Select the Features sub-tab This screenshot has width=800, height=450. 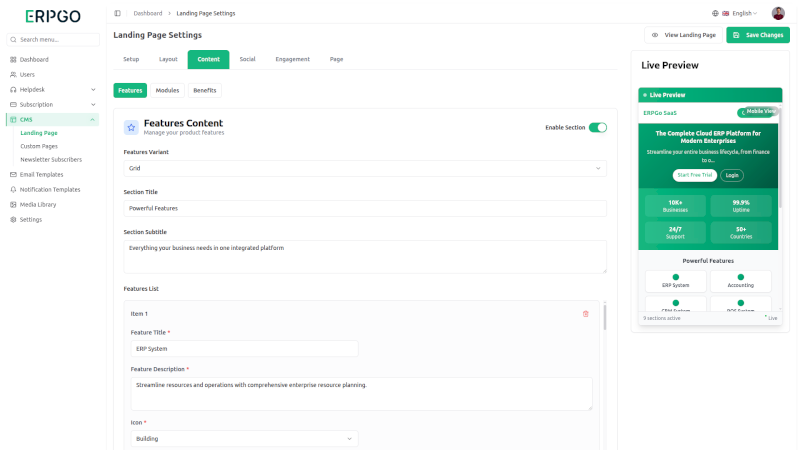click(130, 90)
